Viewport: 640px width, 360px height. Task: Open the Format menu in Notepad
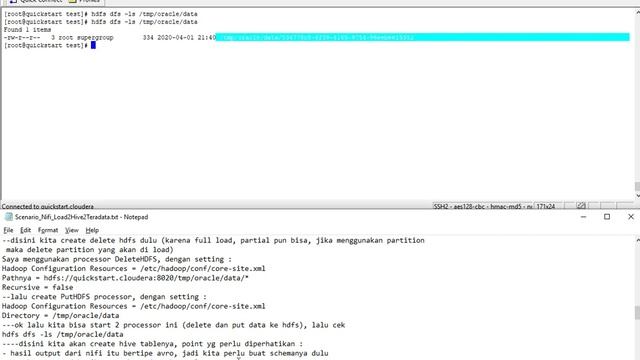[48, 230]
